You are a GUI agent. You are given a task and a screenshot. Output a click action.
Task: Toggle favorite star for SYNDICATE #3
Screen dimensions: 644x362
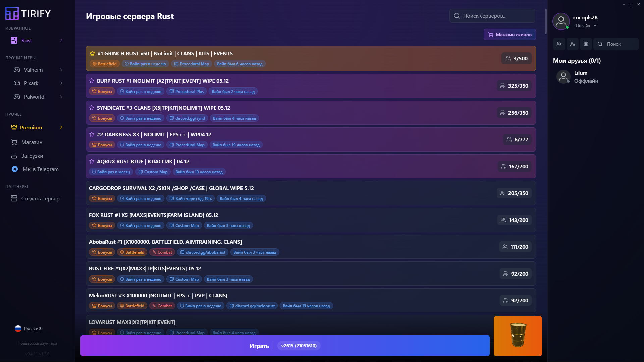(x=92, y=108)
